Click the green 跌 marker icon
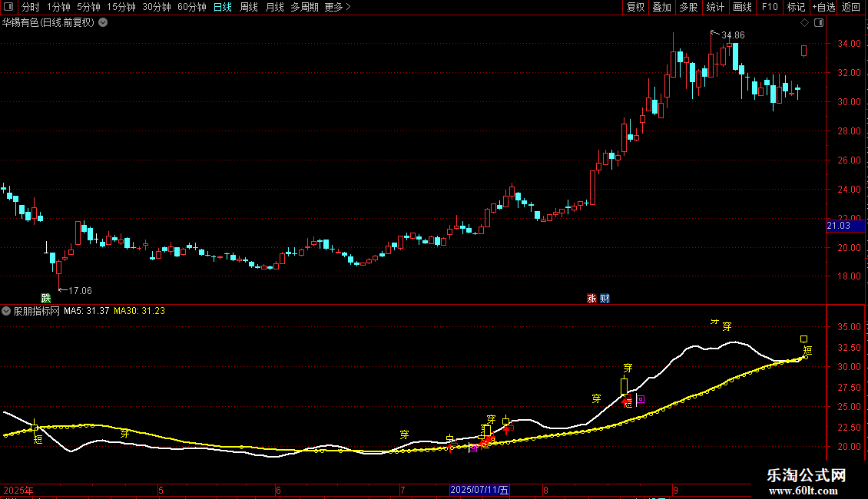The width and height of the screenshot is (868, 499). click(46, 298)
